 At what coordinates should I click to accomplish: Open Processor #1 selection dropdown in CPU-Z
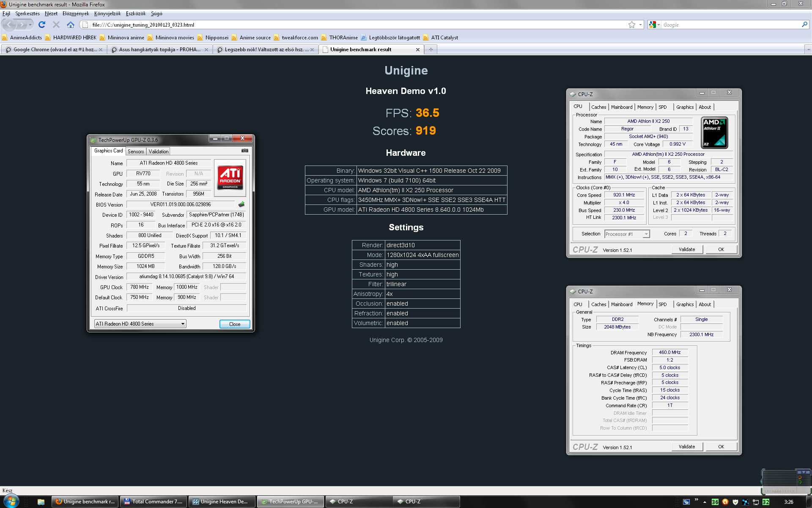(x=627, y=234)
